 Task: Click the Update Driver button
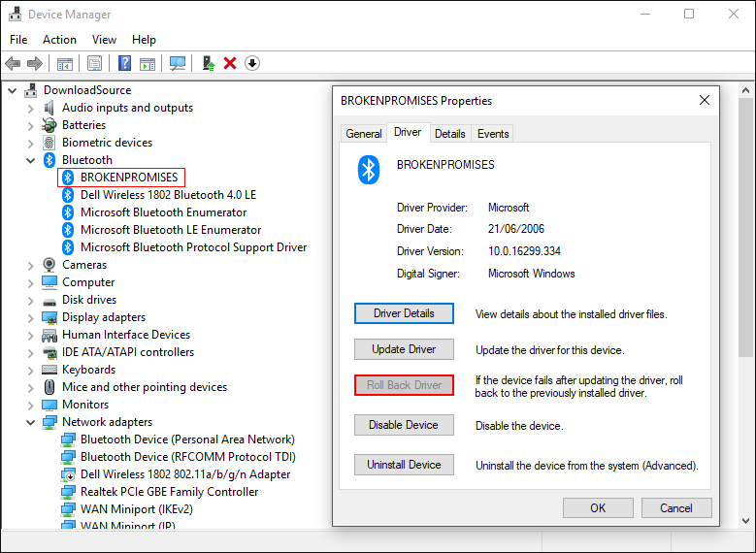404,349
